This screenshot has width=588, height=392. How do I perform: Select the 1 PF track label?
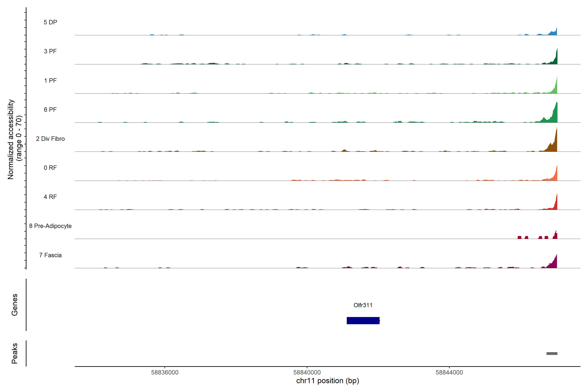coord(50,81)
